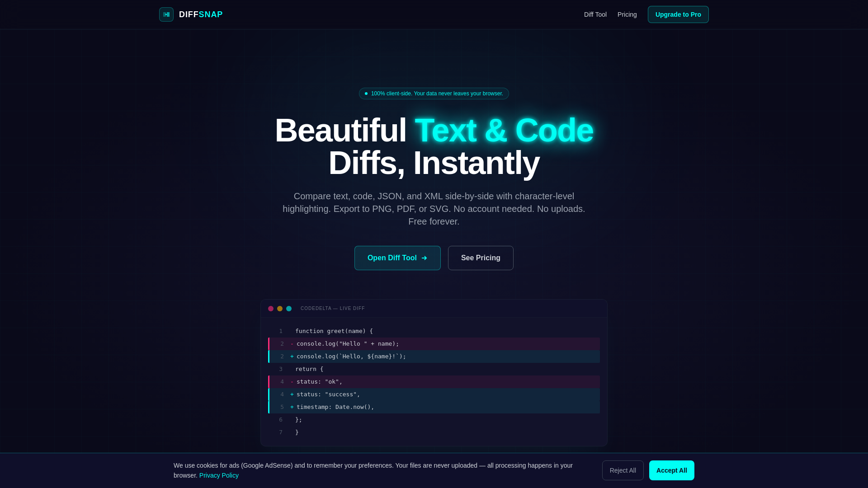This screenshot has height=488, width=868.
Task: Click the 'return {' code line
Action: pos(434,369)
